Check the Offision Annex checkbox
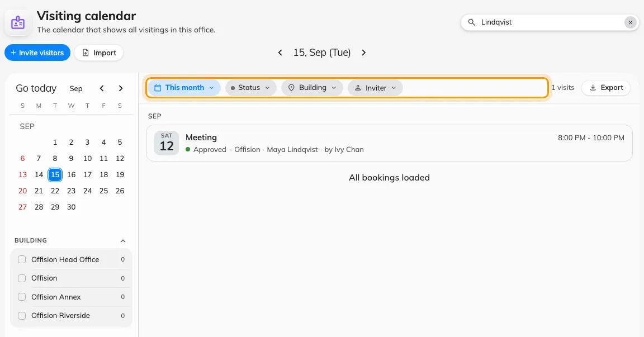The image size is (644, 337). pyautogui.click(x=22, y=297)
